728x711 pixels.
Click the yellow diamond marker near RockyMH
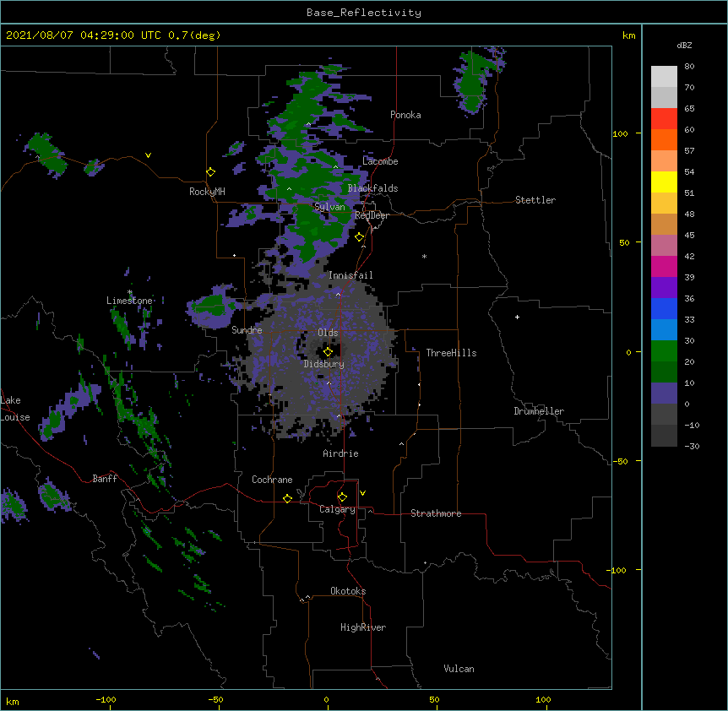click(211, 172)
